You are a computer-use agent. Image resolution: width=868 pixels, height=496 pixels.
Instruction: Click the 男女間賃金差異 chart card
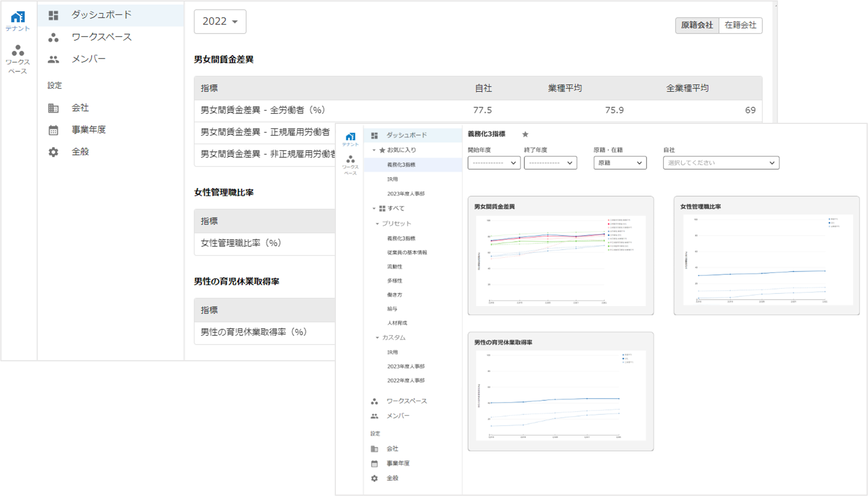click(x=560, y=255)
